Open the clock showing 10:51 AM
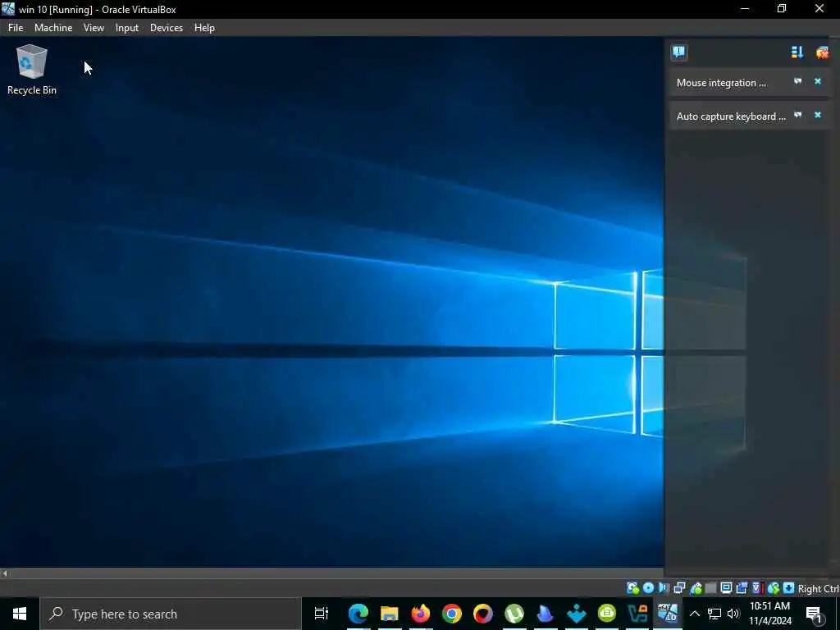This screenshot has height=630, width=840. pyautogui.click(x=769, y=614)
